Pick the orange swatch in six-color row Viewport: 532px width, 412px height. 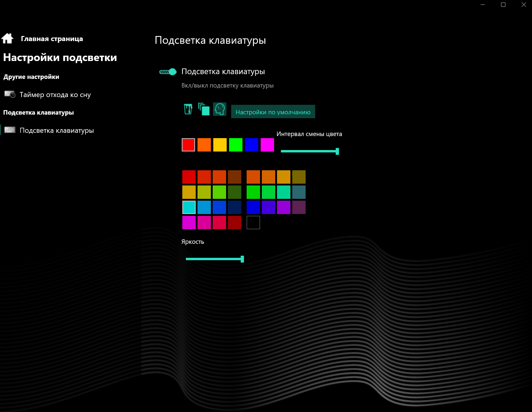204,145
